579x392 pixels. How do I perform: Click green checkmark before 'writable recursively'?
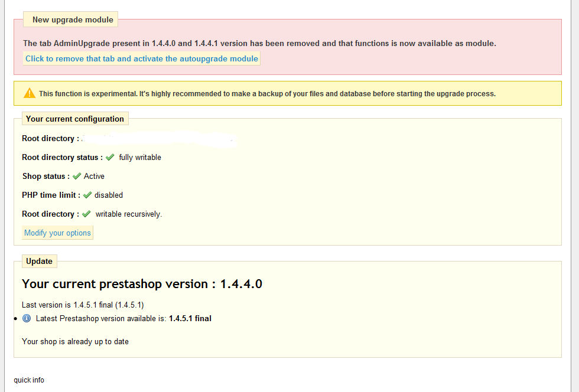click(x=86, y=214)
